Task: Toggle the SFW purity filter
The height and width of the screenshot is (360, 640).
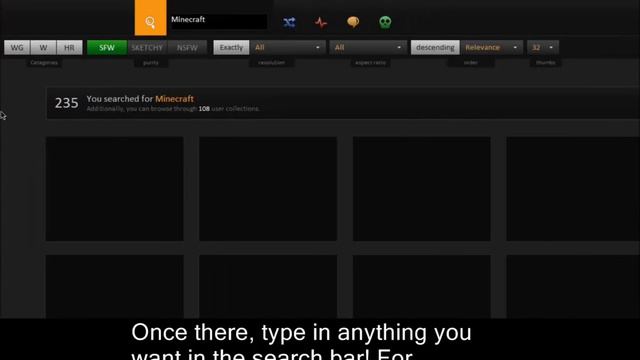Action: click(x=107, y=47)
